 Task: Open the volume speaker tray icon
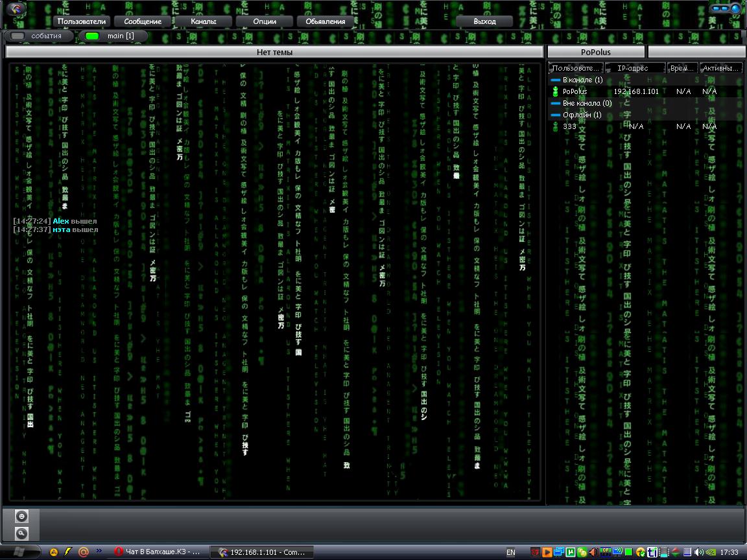[699, 552]
